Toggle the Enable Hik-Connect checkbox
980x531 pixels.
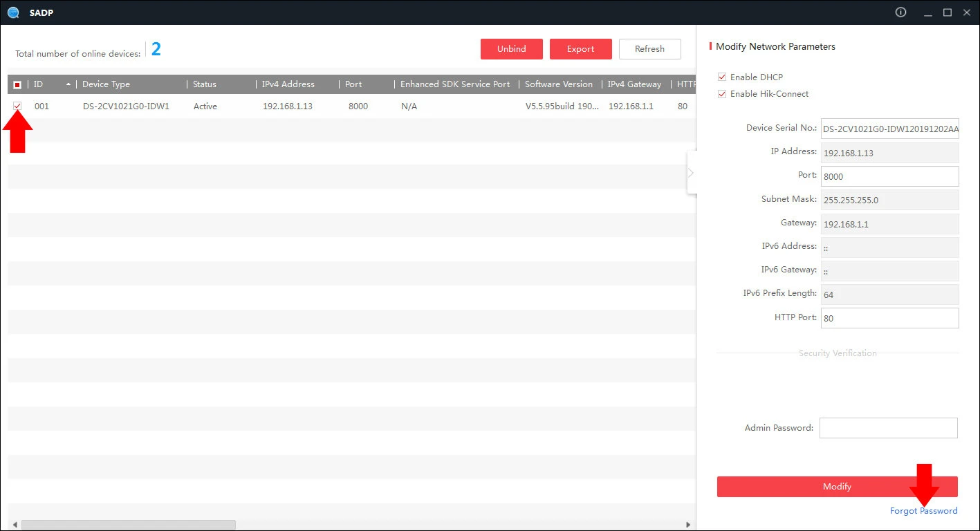pos(722,94)
